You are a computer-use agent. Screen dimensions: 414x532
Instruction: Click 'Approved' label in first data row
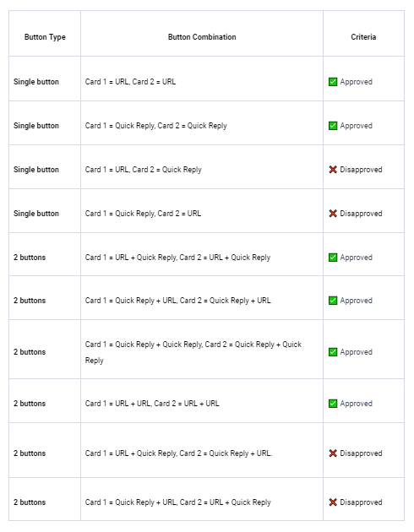357,82
